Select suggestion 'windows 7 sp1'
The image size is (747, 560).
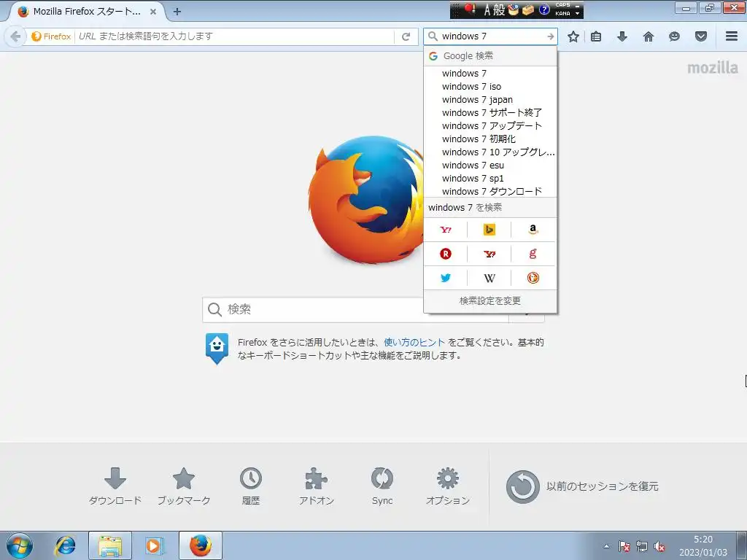coord(490,178)
